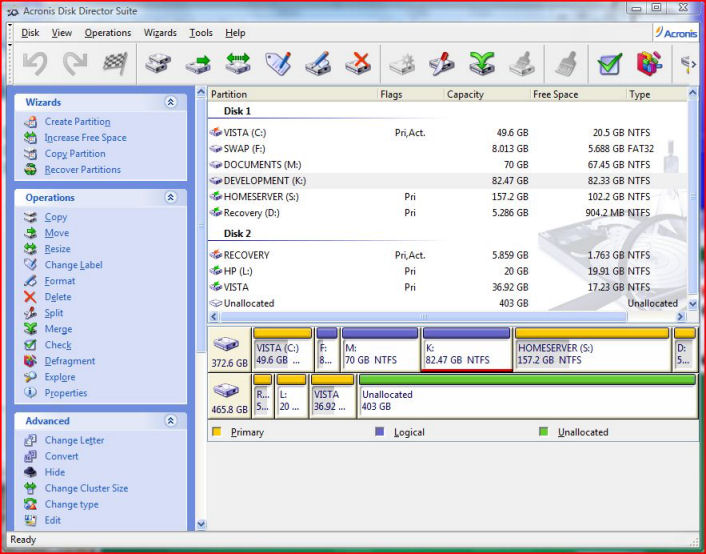Select the HOMESERVER (S:) block in disk map
The height and width of the screenshot is (554, 706).
[590, 354]
